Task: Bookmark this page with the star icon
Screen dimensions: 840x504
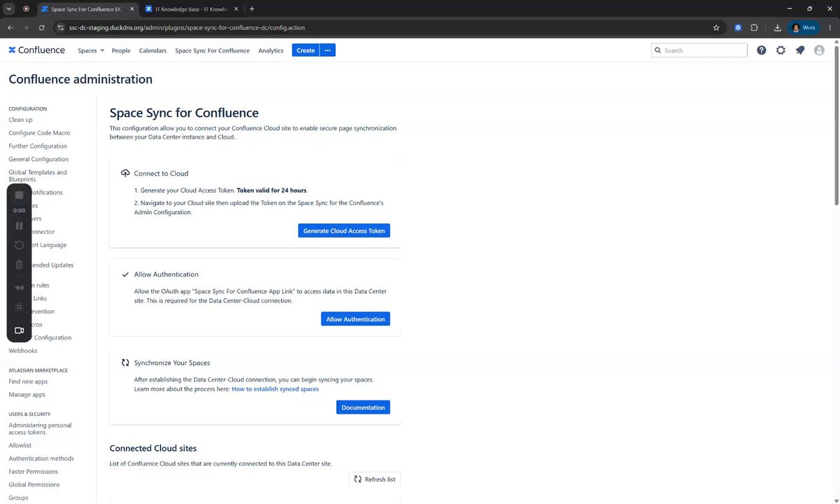Action: [716, 28]
